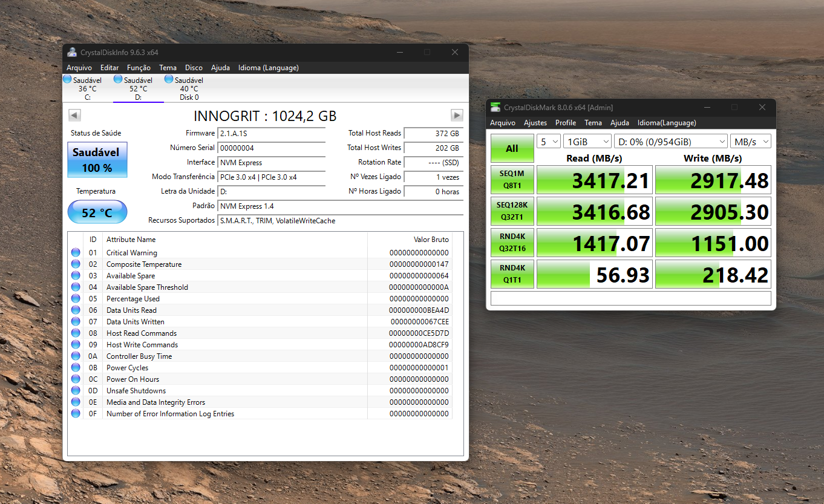
Task: Click status orb for Power Cycles row
Action: click(76, 367)
